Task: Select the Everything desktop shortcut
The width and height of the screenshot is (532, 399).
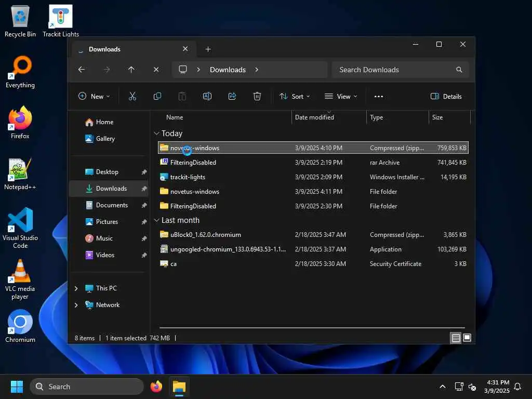Action: (20, 72)
